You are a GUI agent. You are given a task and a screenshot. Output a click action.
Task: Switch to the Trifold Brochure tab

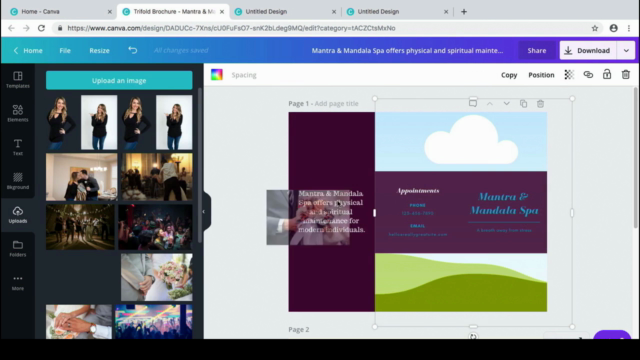pyautogui.click(x=174, y=12)
